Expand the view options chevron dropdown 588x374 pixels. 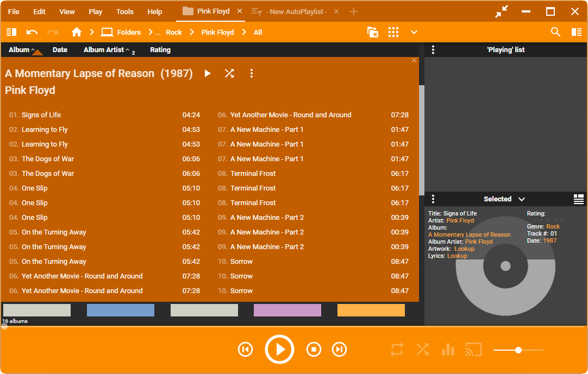414,32
